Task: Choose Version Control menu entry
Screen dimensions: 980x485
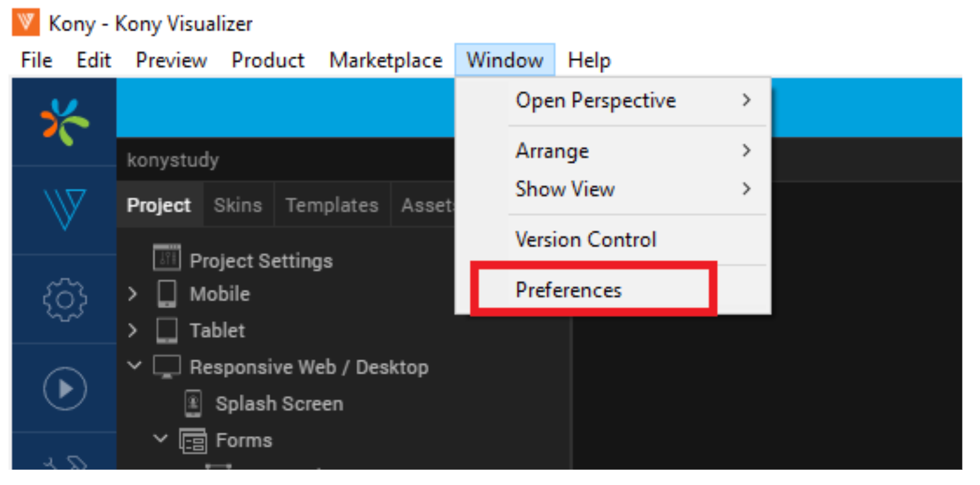Action: click(x=586, y=239)
